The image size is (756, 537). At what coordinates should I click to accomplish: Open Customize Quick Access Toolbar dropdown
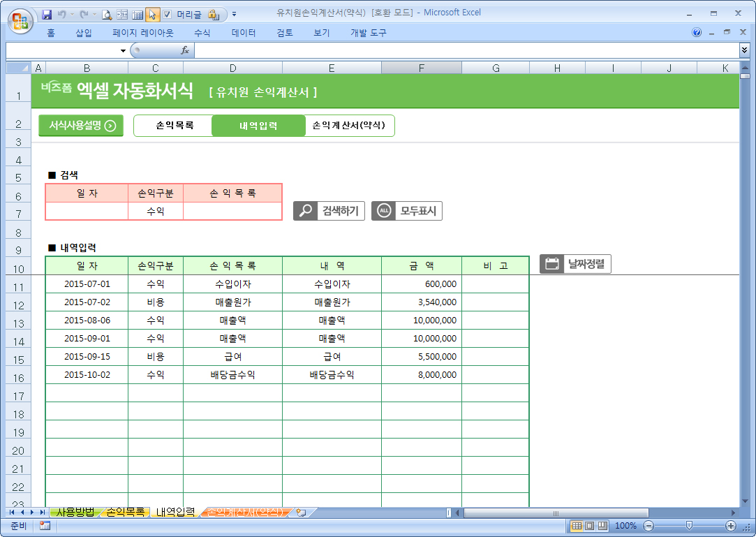point(234,14)
